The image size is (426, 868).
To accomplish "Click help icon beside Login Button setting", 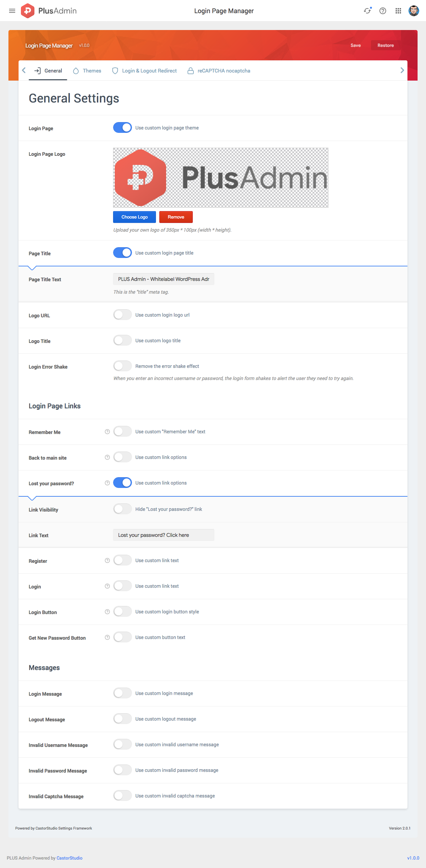I will point(107,612).
